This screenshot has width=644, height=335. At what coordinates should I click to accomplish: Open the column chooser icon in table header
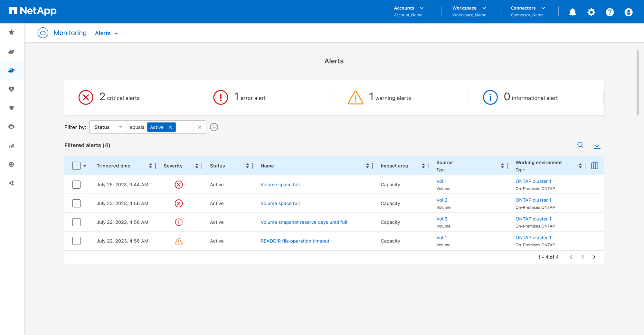[594, 166]
